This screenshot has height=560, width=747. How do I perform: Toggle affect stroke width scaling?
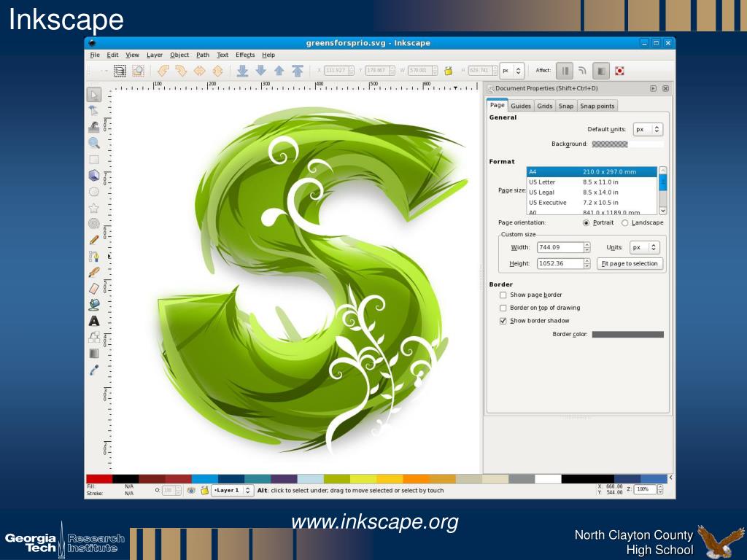coord(565,71)
